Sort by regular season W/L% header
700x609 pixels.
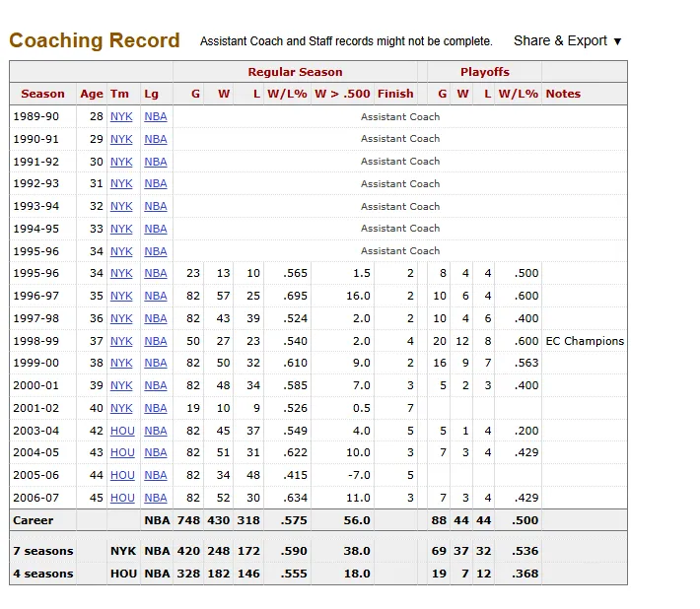pyautogui.click(x=288, y=94)
